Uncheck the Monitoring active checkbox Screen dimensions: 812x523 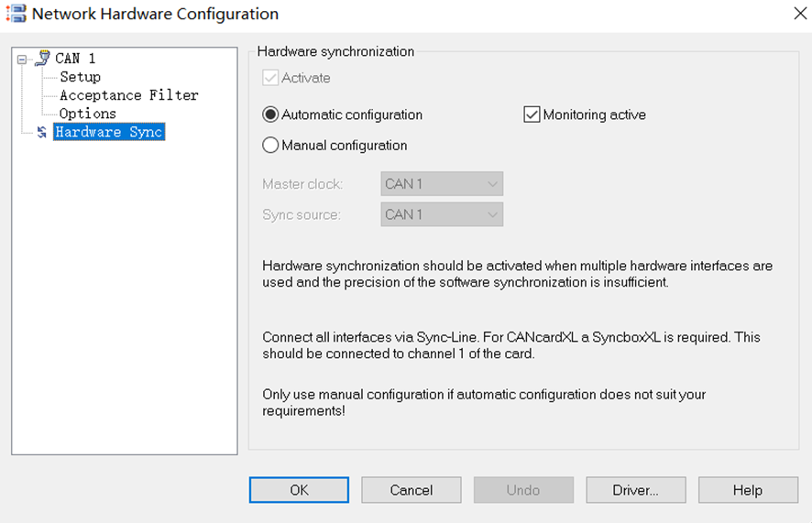tap(532, 114)
